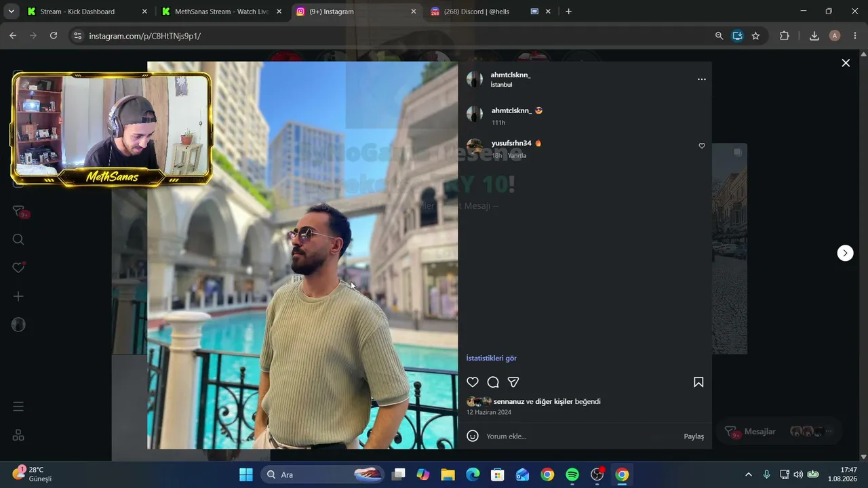Image resolution: width=868 pixels, height=488 pixels.
Task: Click the 12 Haziran 2024 post date
Action: click(489, 412)
